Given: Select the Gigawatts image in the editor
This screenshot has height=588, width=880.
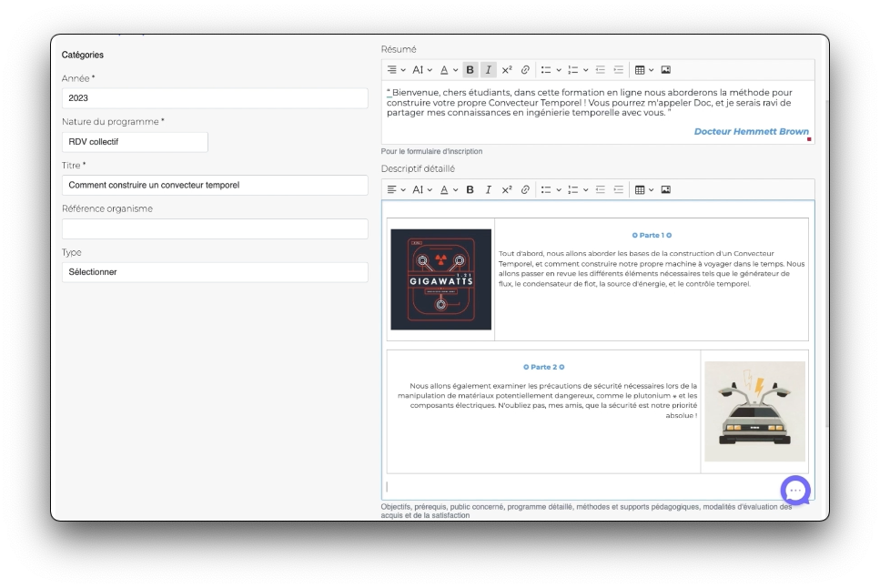Looking at the screenshot, I should 440,279.
